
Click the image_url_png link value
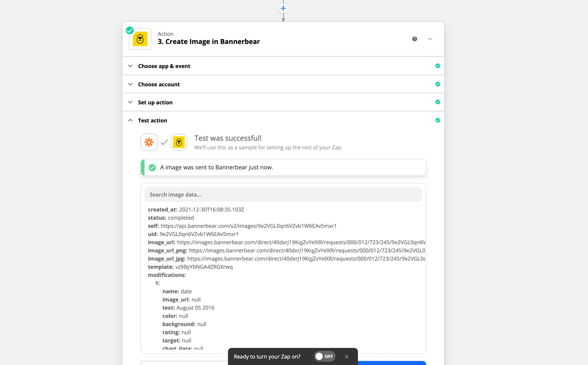(x=307, y=251)
